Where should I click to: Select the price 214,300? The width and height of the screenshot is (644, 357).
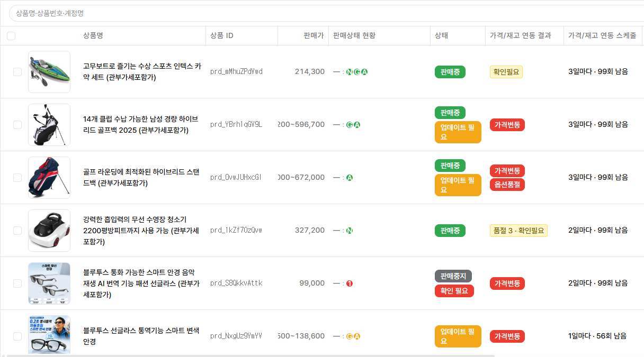coord(310,72)
